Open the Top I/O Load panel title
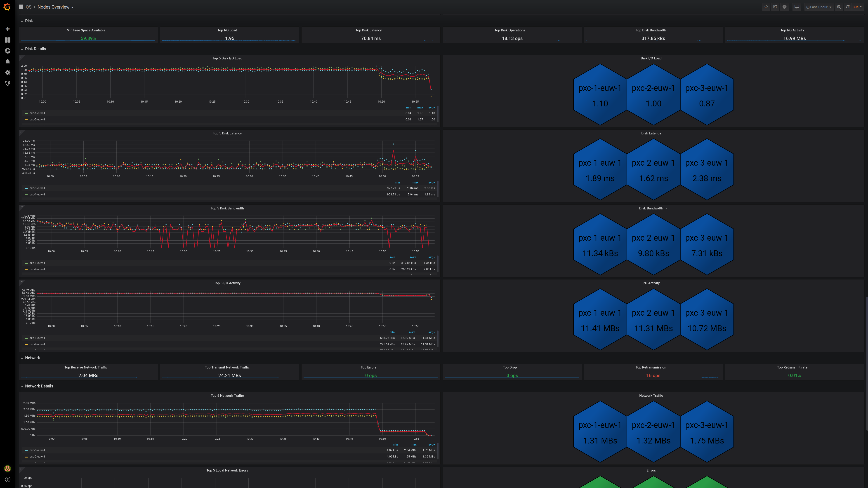 click(x=227, y=30)
